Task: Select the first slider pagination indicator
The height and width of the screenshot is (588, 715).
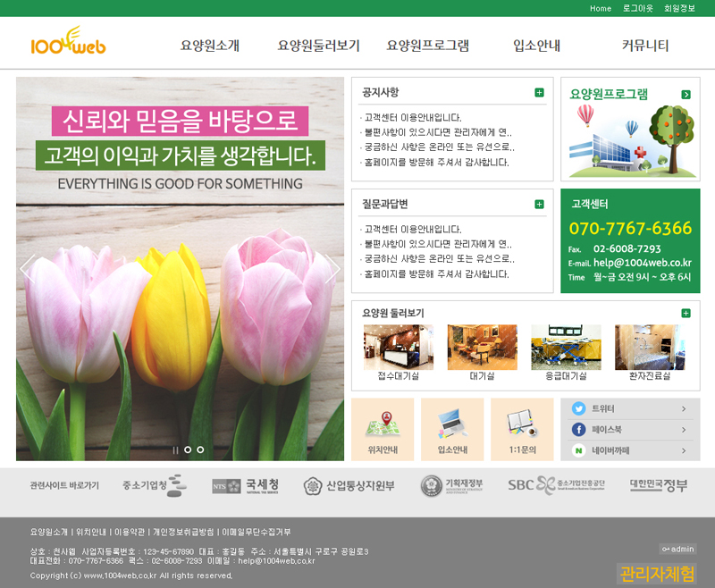Action: (175, 449)
